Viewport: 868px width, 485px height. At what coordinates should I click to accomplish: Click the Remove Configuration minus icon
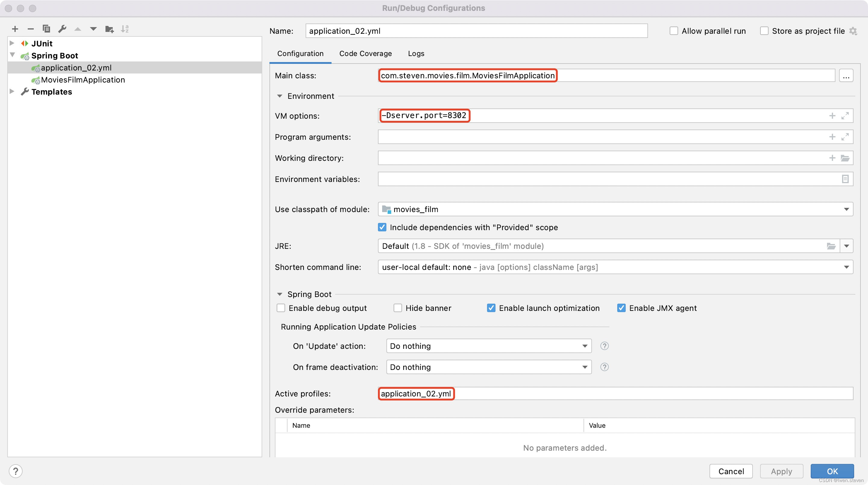pyautogui.click(x=31, y=29)
